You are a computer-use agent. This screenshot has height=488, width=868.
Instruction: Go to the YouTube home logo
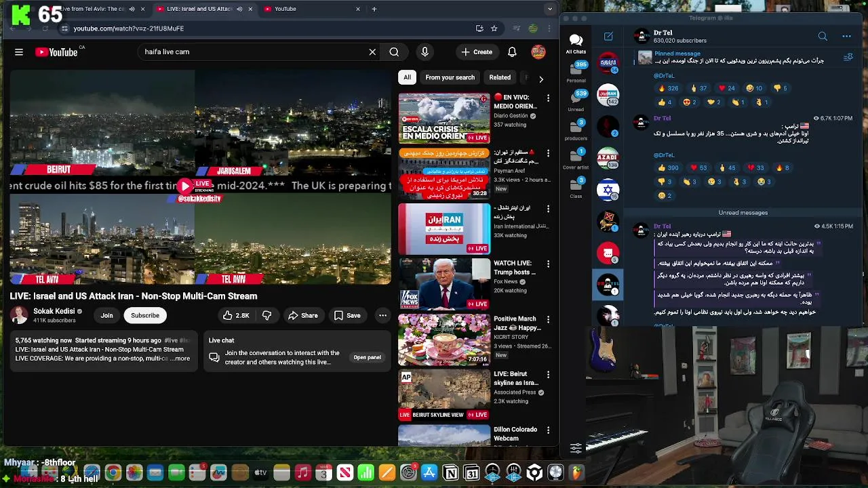pyautogui.click(x=56, y=52)
